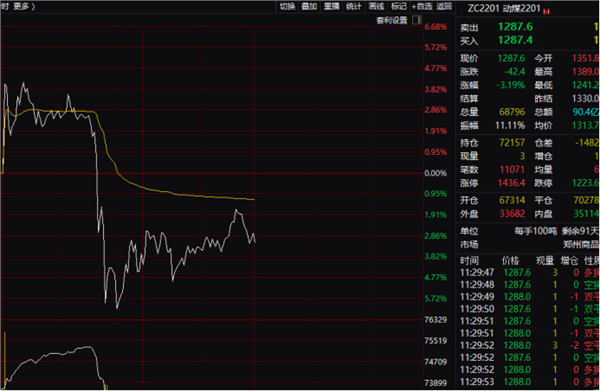Click the 套利设置 label
The width and height of the screenshot is (600, 391).
click(x=392, y=20)
